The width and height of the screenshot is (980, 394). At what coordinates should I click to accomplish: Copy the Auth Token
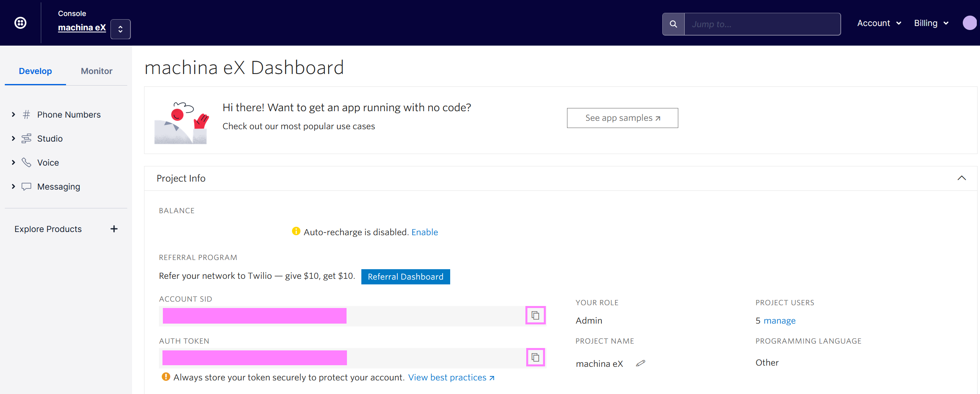point(535,357)
